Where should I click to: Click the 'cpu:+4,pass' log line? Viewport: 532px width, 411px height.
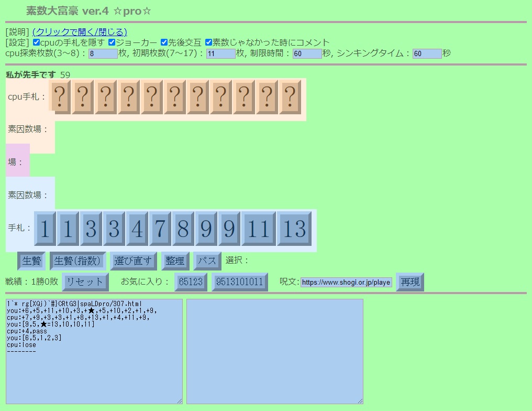click(27, 331)
